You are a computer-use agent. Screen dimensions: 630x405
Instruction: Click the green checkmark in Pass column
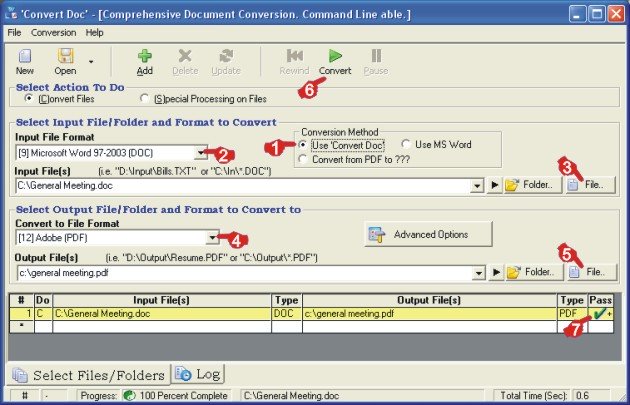click(599, 314)
